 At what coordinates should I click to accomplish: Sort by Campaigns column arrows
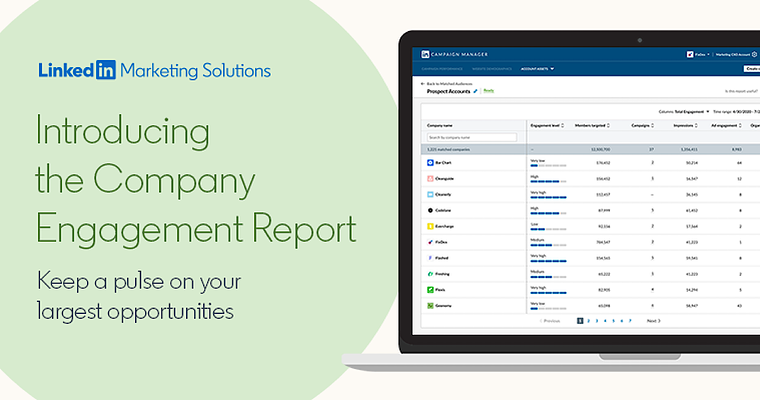[x=652, y=126]
